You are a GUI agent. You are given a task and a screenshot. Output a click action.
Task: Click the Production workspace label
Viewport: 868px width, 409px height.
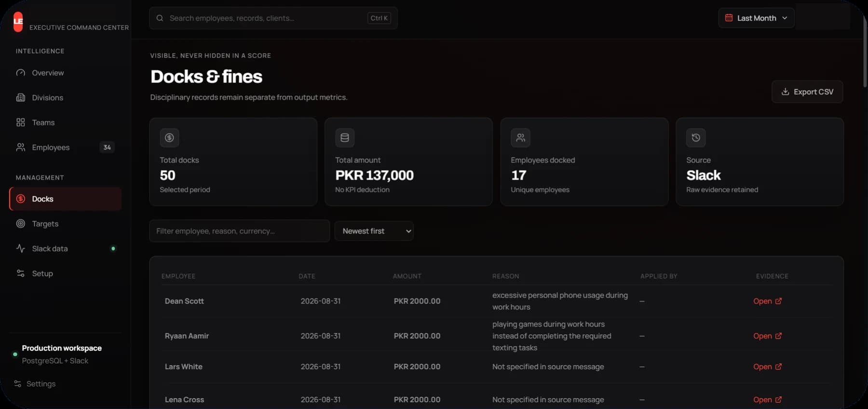tap(62, 348)
